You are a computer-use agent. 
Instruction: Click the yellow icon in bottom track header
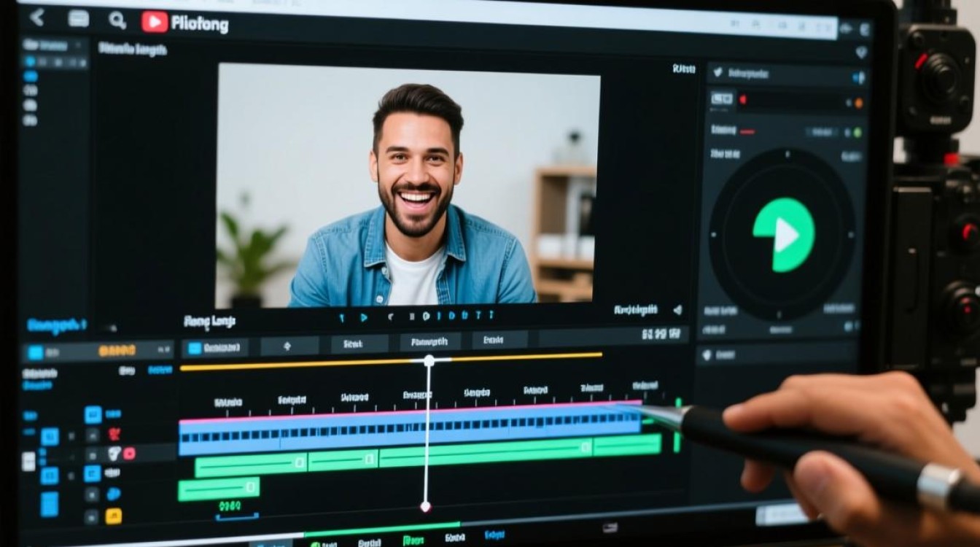pos(113,516)
